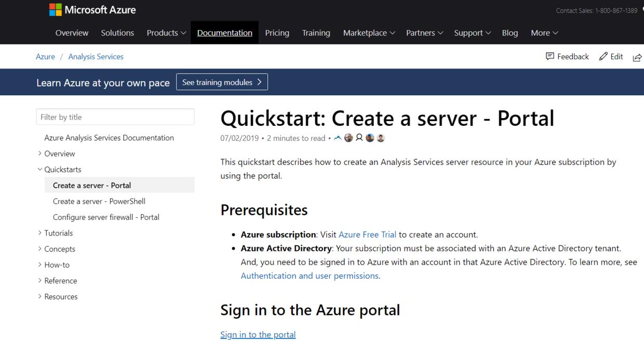Click the Filter by title search field
This screenshot has width=644, height=350.
click(115, 116)
